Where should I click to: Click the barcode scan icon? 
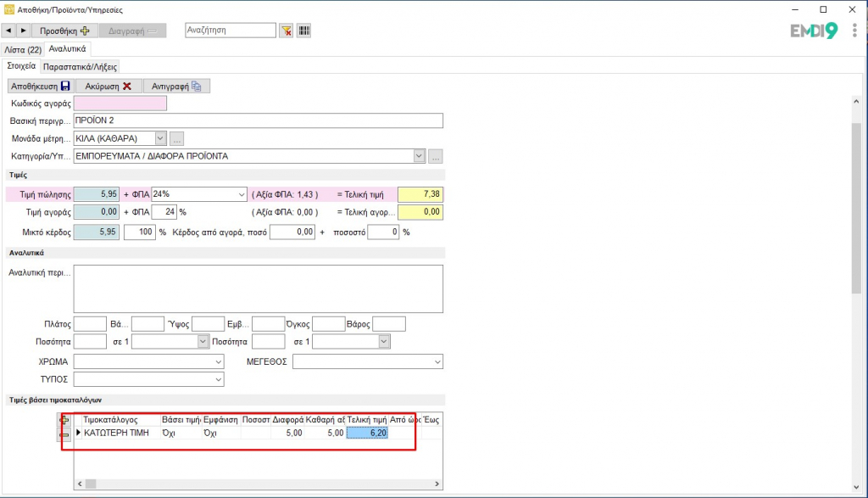[x=303, y=31]
